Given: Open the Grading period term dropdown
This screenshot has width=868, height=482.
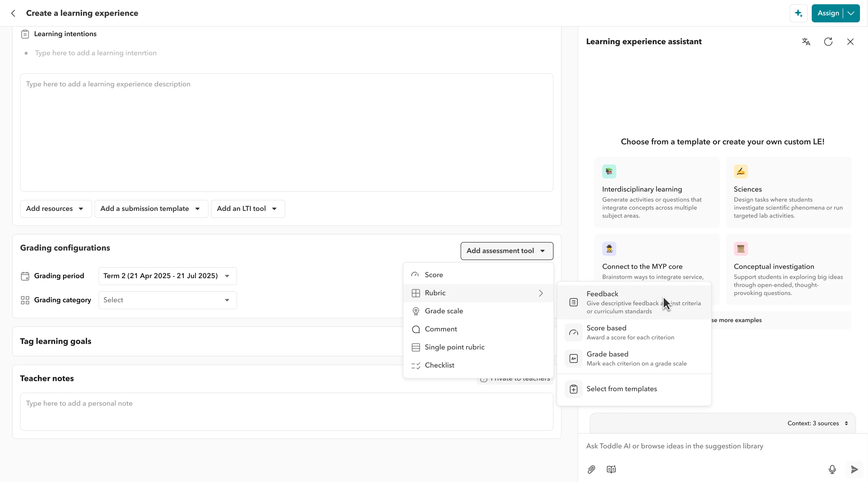Looking at the screenshot, I should point(167,276).
